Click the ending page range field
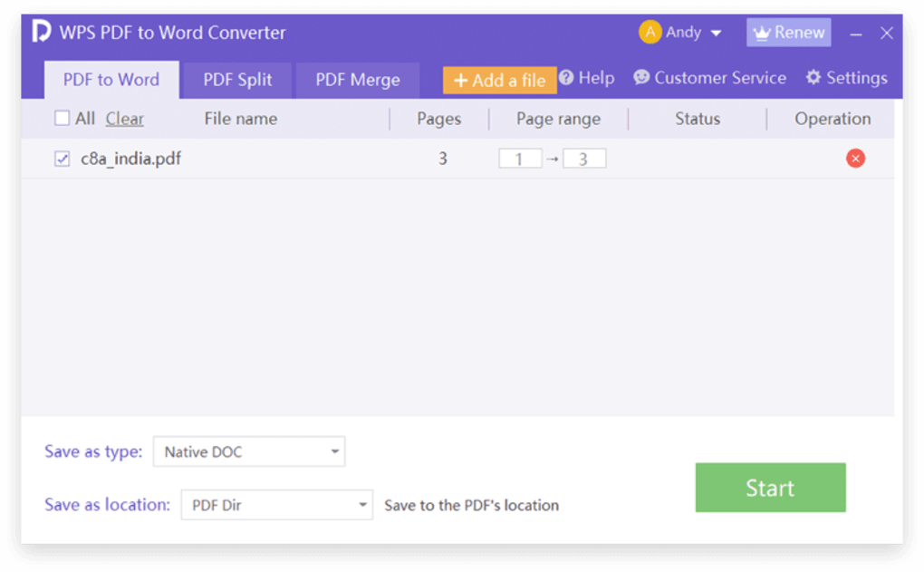Screen dimensions: 924x572 pyautogui.click(x=584, y=158)
